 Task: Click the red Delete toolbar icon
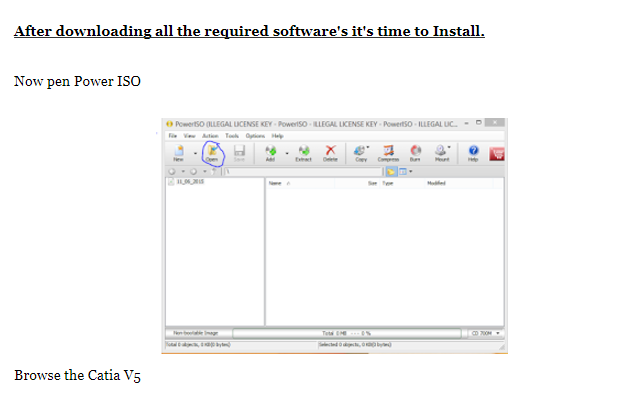point(330,153)
